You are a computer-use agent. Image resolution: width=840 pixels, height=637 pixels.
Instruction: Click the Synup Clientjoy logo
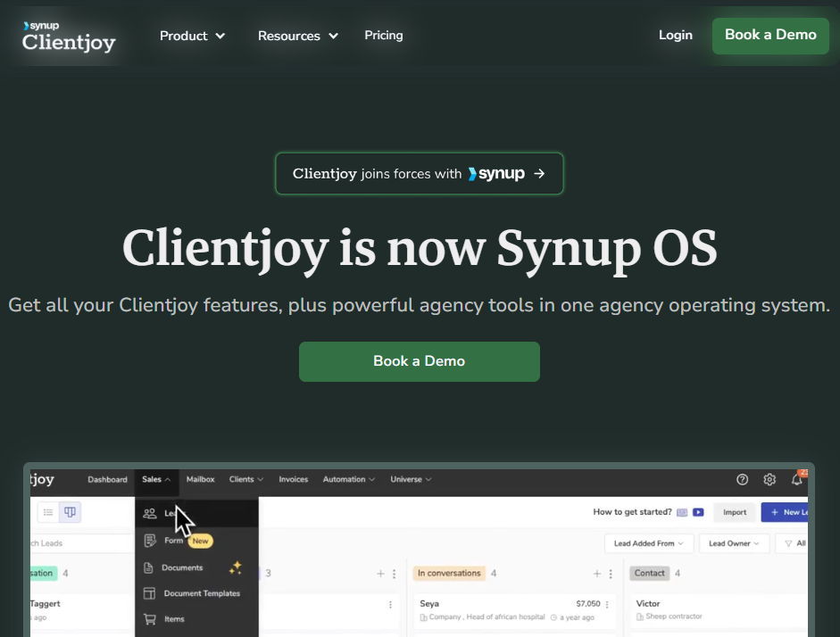(69, 37)
